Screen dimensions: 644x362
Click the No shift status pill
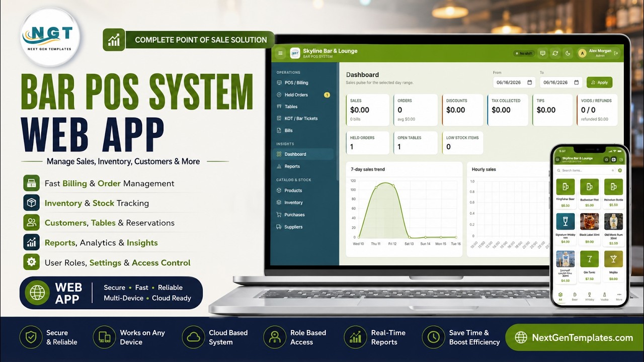523,53
